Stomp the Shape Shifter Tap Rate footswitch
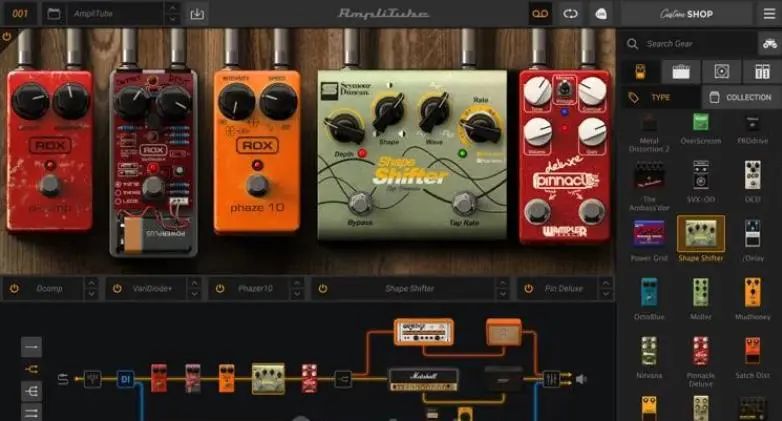The image size is (782, 421). (464, 204)
